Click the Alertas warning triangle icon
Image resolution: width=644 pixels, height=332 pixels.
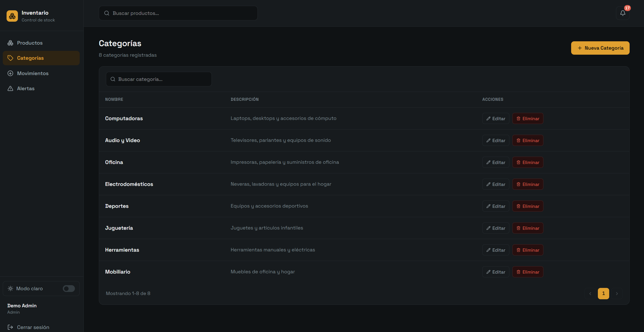click(x=10, y=88)
